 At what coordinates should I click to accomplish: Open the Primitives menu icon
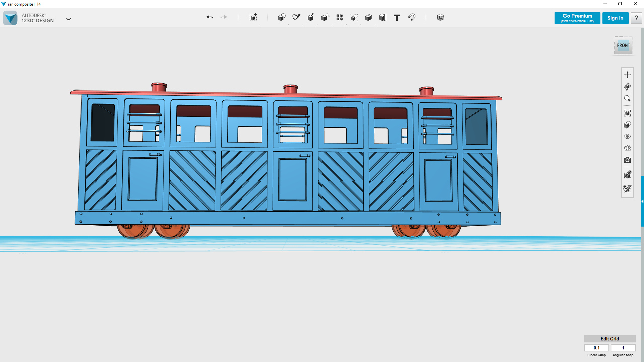click(x=282, y=17)
